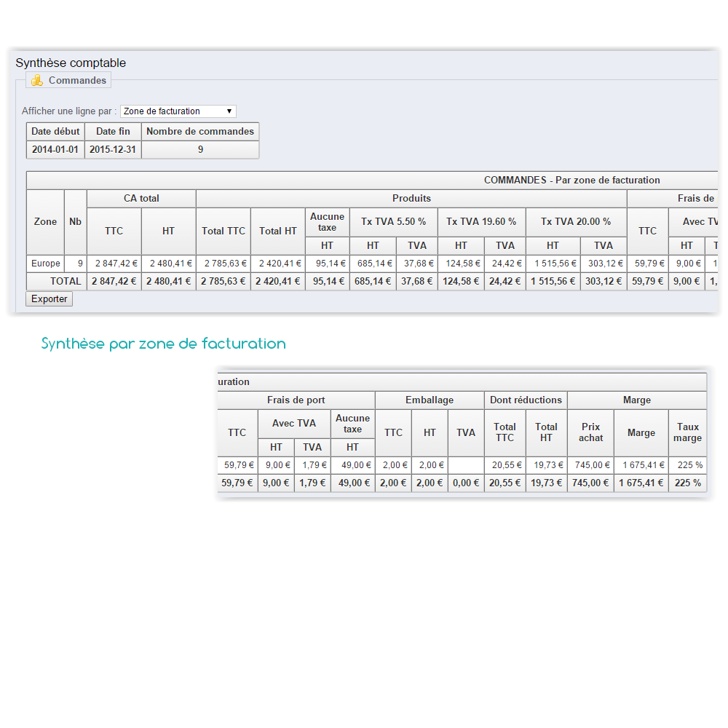This screenshot has width=728, height=728.
Task: Open the Commandes tab
Action: point(76,81)
